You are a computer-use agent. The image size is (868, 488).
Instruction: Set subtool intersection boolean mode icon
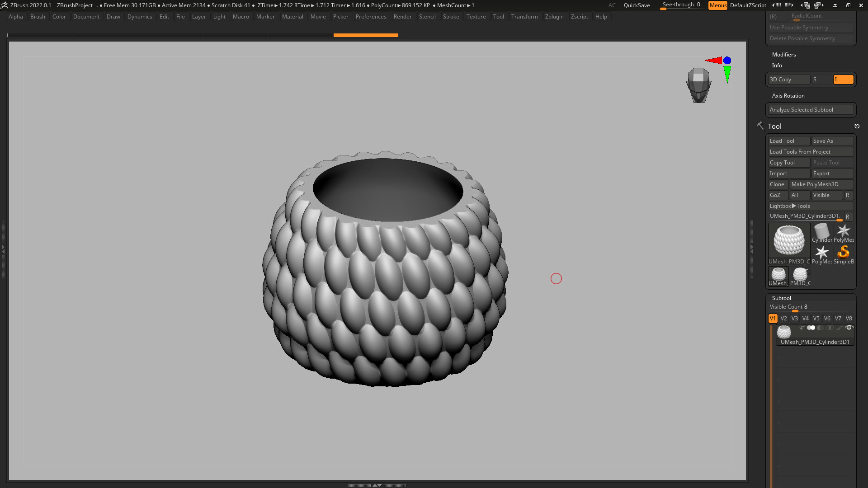point(830,328)
